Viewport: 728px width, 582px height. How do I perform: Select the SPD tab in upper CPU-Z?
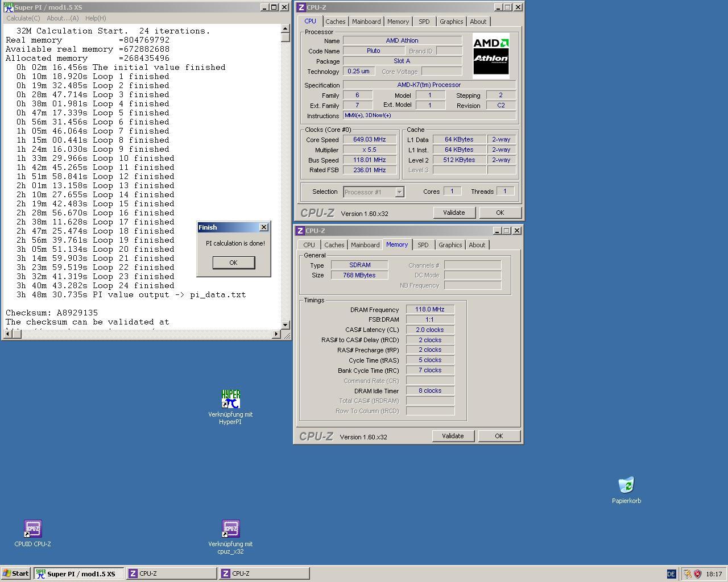pos(424,22)
